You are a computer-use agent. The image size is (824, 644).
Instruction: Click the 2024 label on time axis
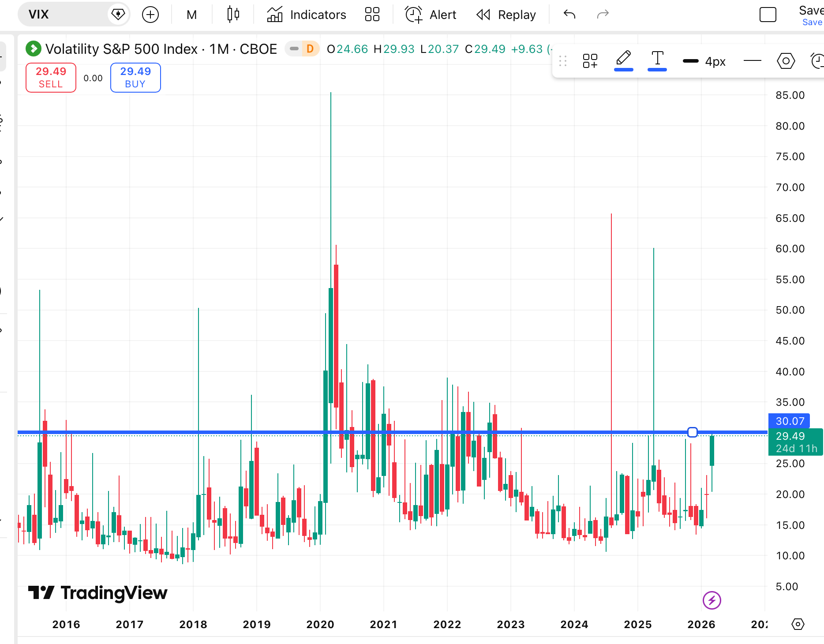coord(574,625)
